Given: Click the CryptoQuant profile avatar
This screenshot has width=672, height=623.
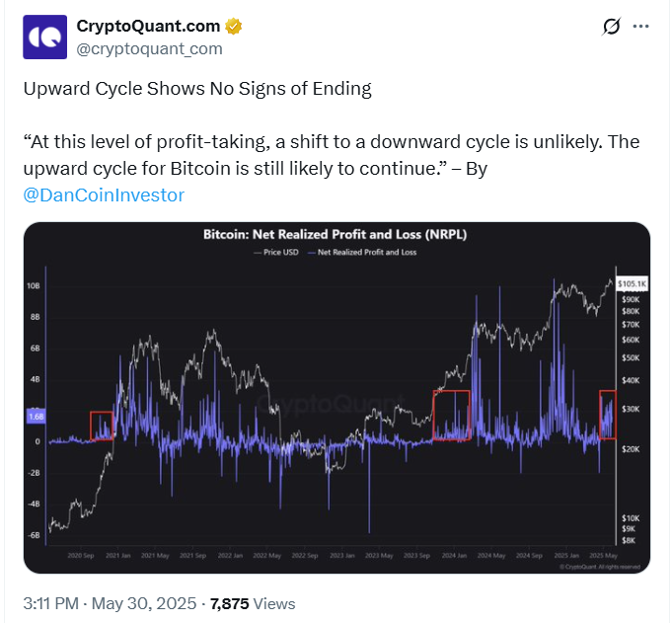Looking at the screenshot, I should (x=43, y=36).
